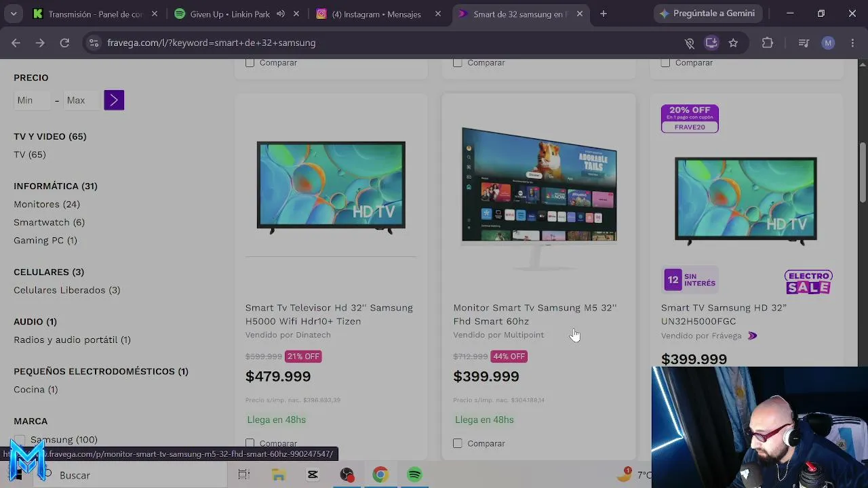Click the Frávega-sold HD TV product image
This screenshot has width=868, height=488.
746,201
